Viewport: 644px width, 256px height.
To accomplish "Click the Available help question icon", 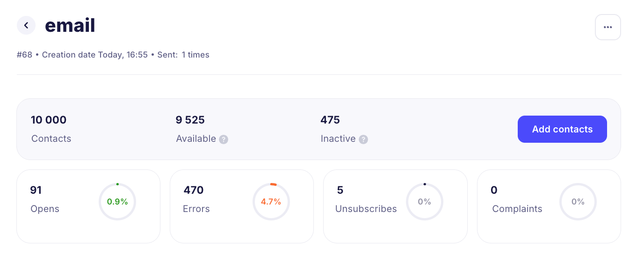I will (x=224, y=139).
